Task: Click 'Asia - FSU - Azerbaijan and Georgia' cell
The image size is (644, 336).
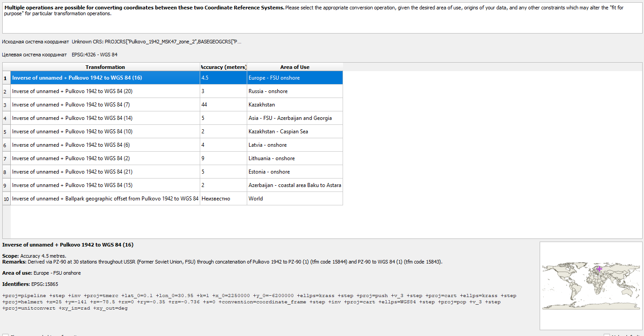Action: tap(295, 118)
